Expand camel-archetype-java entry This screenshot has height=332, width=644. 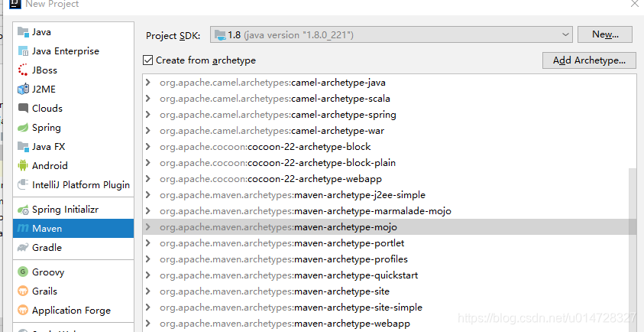[x=148, y=83]
